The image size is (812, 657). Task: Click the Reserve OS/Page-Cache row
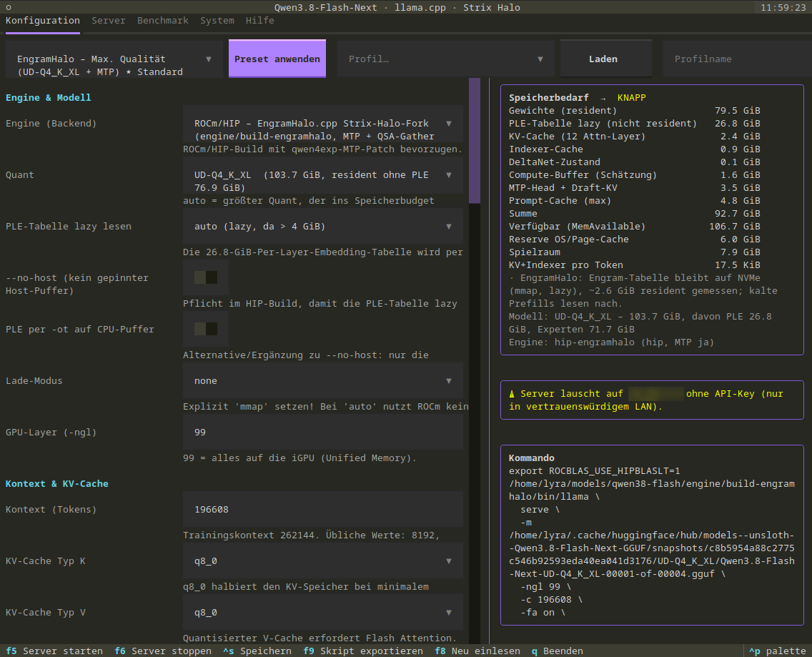point(635,239)
